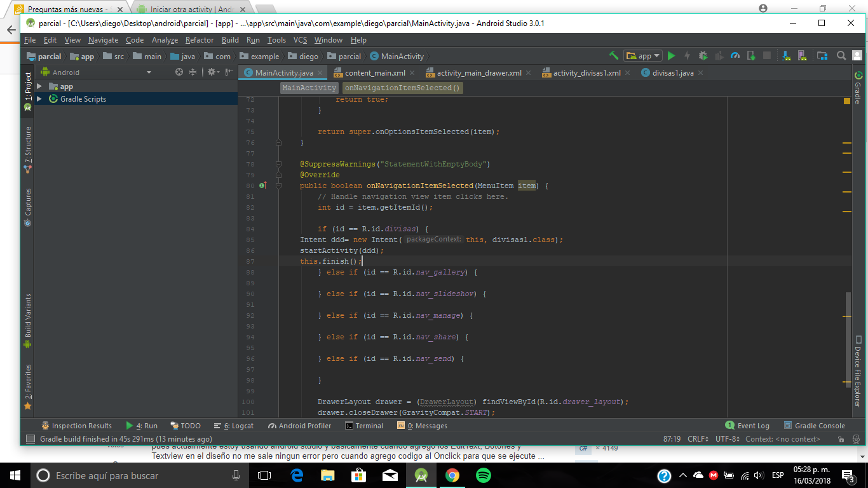
Task: Hide the Project panel with hide icon
Action: click(229, 72)
